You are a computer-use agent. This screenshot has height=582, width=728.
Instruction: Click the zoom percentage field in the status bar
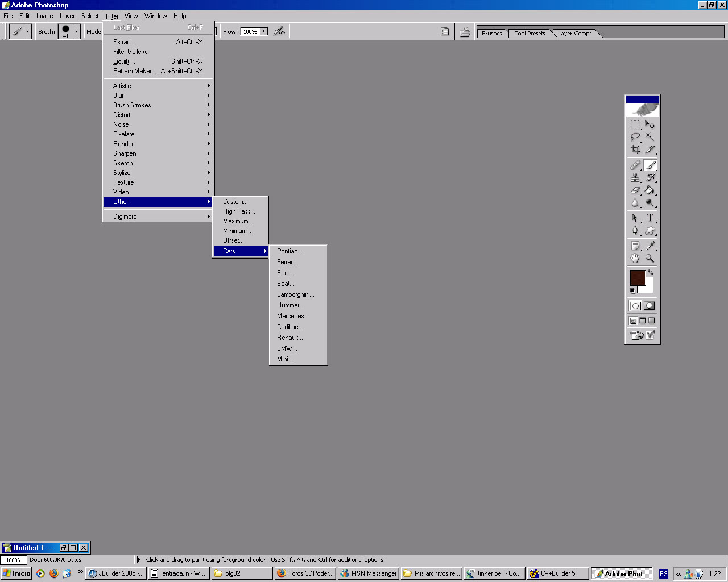pos(13,560)
